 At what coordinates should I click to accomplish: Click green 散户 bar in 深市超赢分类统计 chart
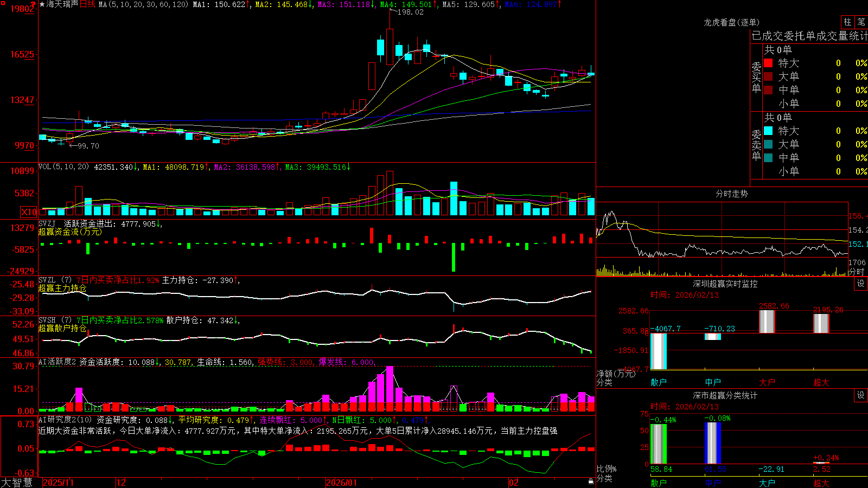click(659, 444)
